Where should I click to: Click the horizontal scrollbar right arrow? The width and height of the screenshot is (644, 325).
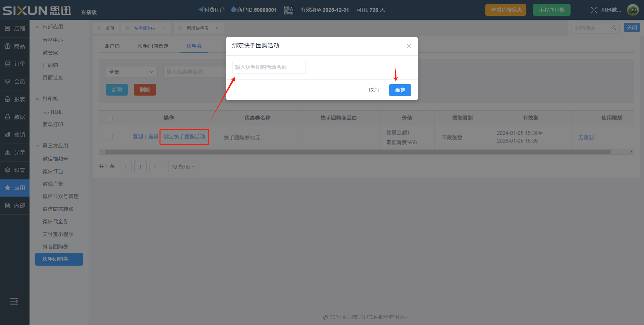coord(631,152)
